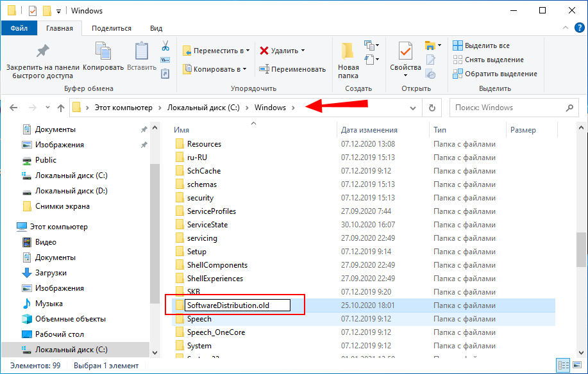
Task: Click the blue Help question mark icon
Action: point(580,28)
